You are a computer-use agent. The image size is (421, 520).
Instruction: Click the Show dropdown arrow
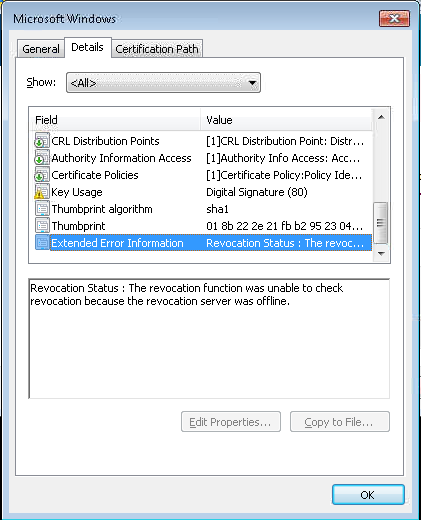click(252, 83)
